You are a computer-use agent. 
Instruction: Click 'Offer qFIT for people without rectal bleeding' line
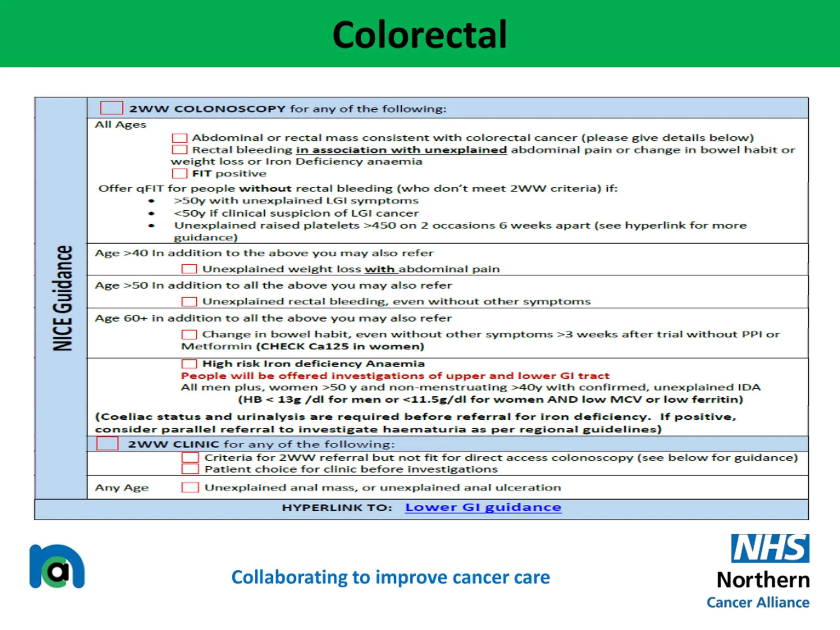click(358, 188)
